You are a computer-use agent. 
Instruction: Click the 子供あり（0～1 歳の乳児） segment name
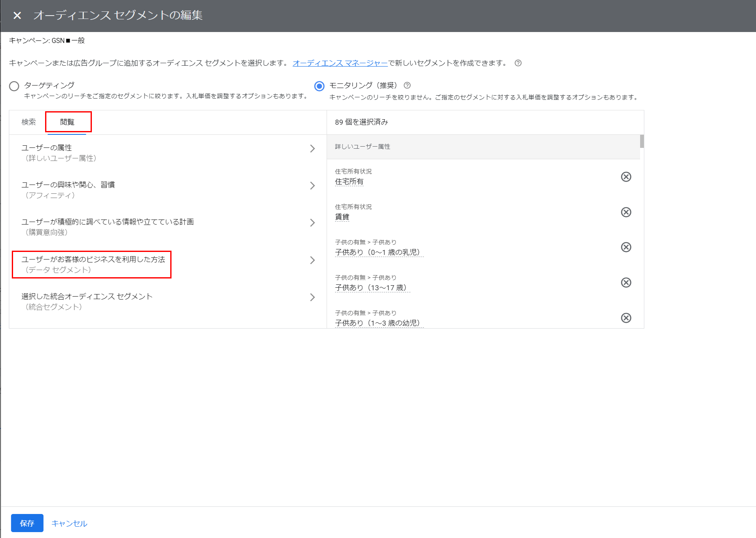(x=379, y=252)
